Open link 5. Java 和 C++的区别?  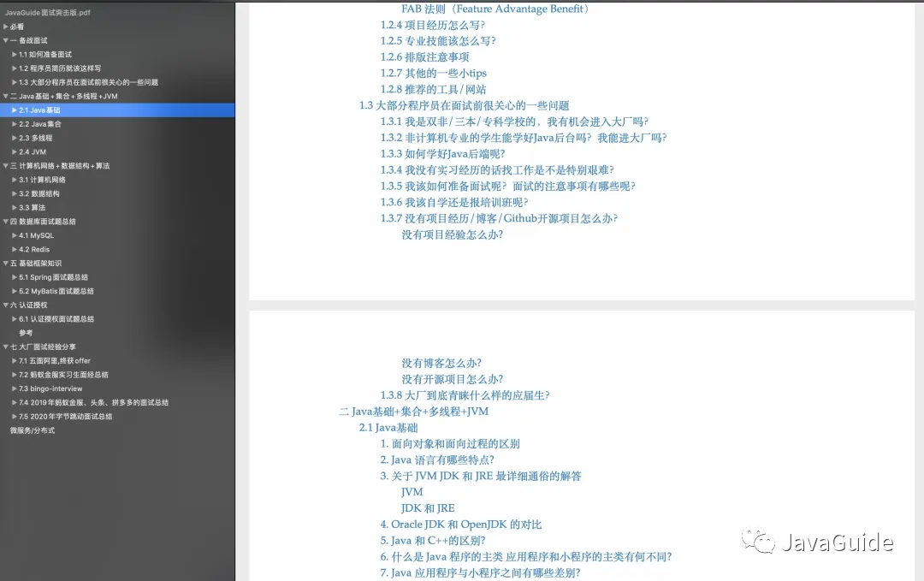pos(433,540)
